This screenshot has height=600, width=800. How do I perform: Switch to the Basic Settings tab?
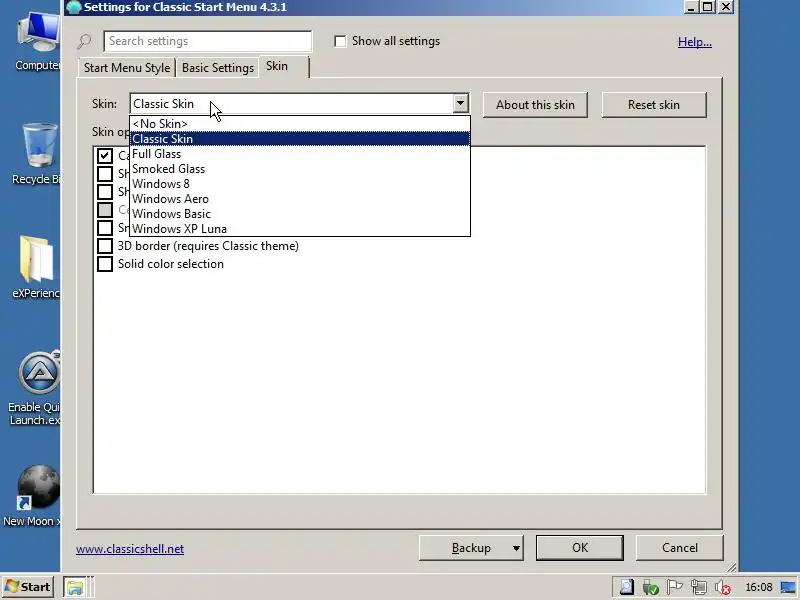218,68
